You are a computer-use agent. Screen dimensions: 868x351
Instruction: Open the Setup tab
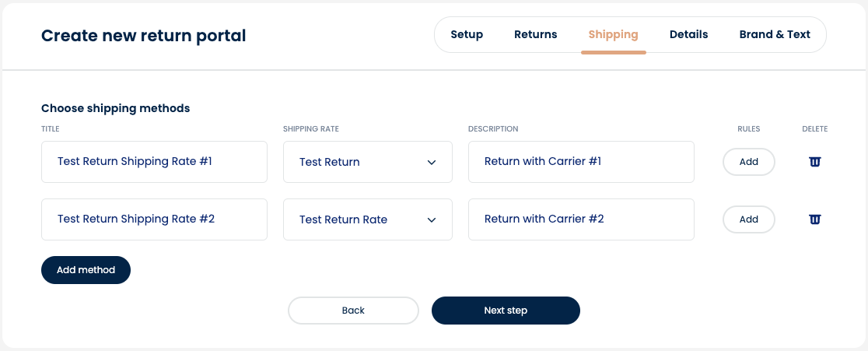(x=467, y=34)
